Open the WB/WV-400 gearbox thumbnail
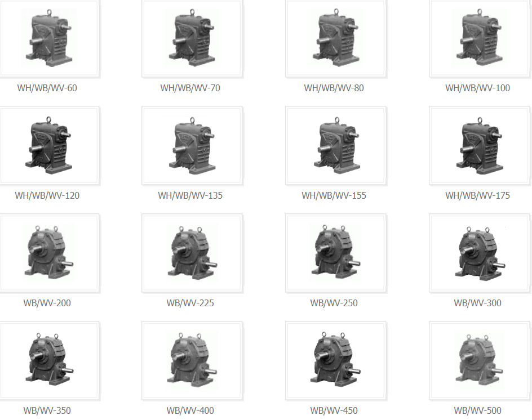The width and height of the screenshot is (532, 420). click(192, 361)
